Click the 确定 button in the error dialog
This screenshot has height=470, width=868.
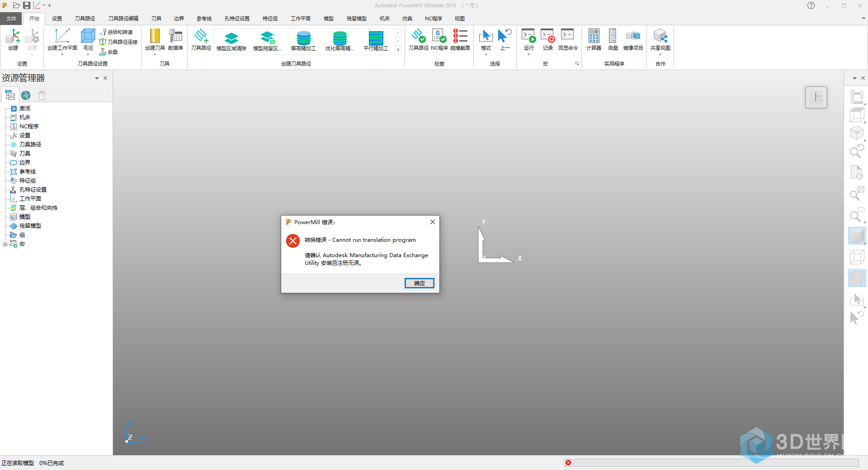pos(419,283)
